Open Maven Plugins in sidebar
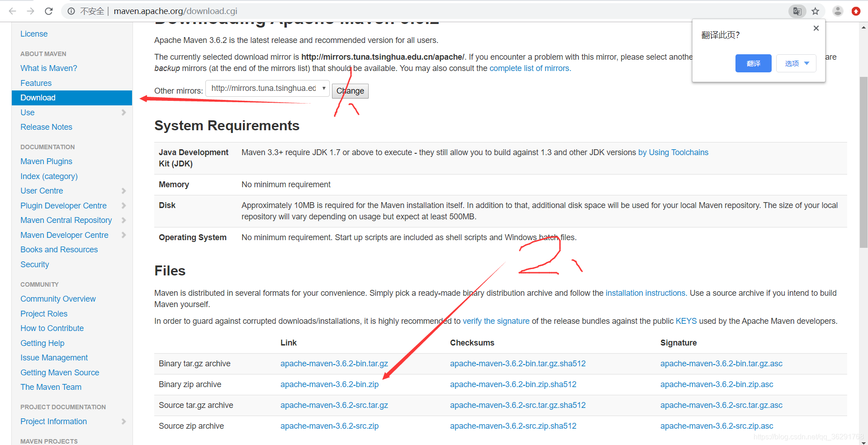The width and height of the screenshot is (868, 445). (x=47, y=161)
